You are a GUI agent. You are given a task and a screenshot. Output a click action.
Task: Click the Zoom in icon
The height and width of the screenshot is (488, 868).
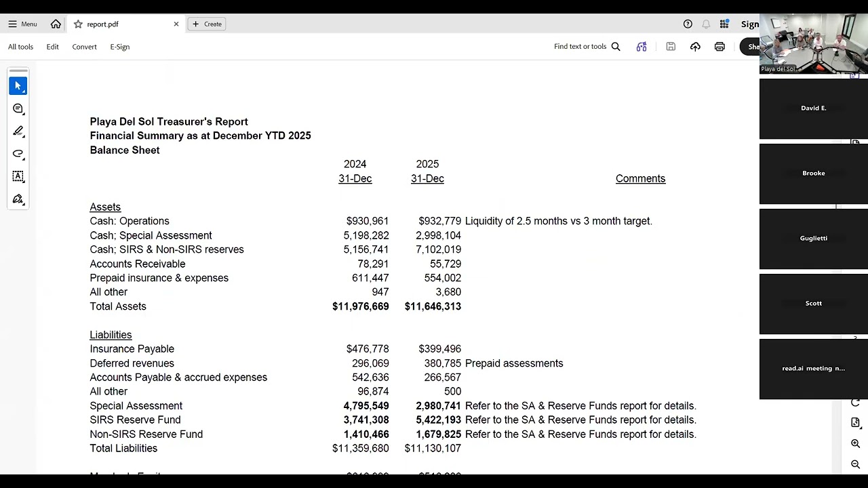[x=855, y=444]
